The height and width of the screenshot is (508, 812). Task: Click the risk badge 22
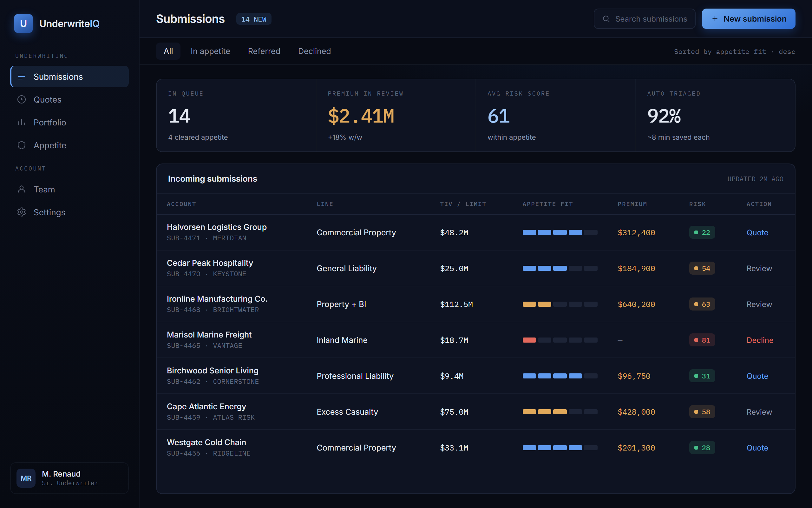pyautogui.click(x=702, y=232)
